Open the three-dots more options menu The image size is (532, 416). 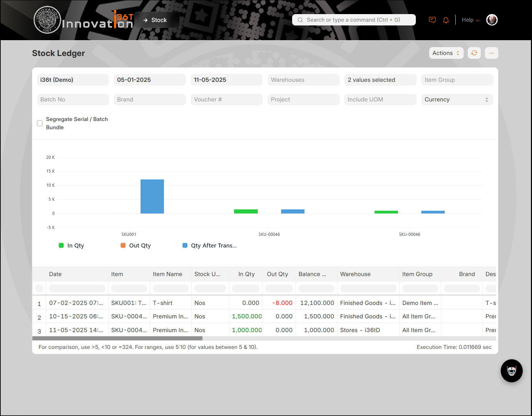coord(491,53)
